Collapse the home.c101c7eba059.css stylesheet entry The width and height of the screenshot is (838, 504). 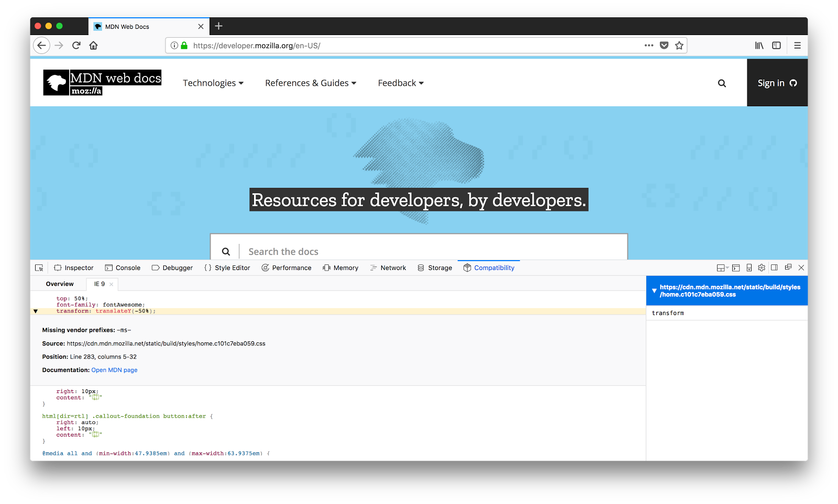tap(654, 290)
